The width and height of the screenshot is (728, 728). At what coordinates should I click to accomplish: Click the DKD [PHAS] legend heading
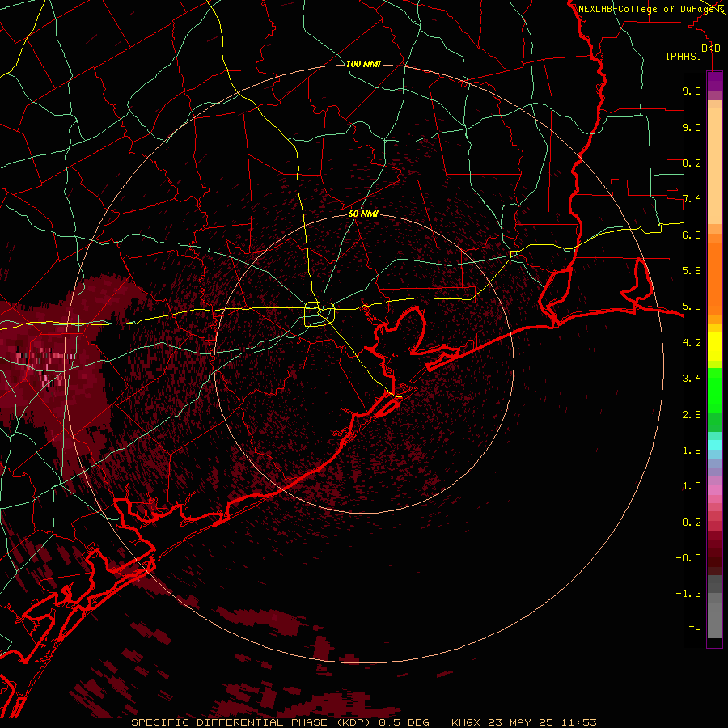pyautogui.click(x=692, y=53)
